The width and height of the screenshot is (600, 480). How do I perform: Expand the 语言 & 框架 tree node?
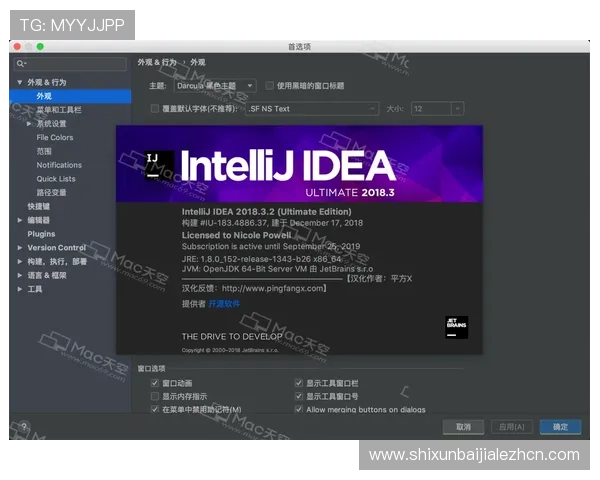[20, 275]
